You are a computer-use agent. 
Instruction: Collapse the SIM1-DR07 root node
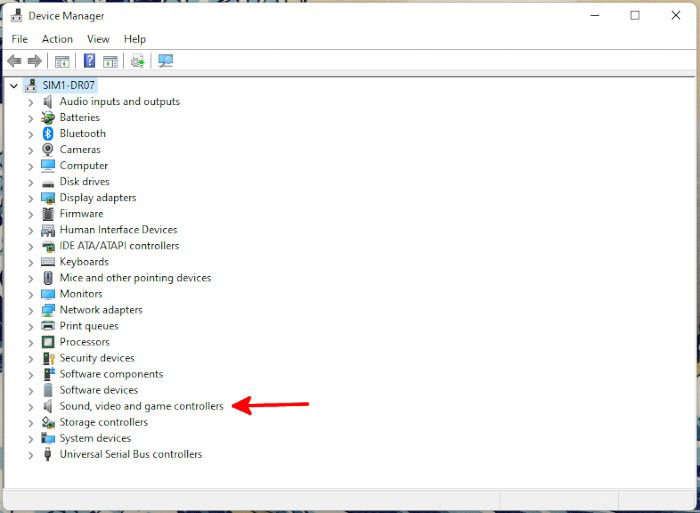pyautogui.click(x=14, y=85)
